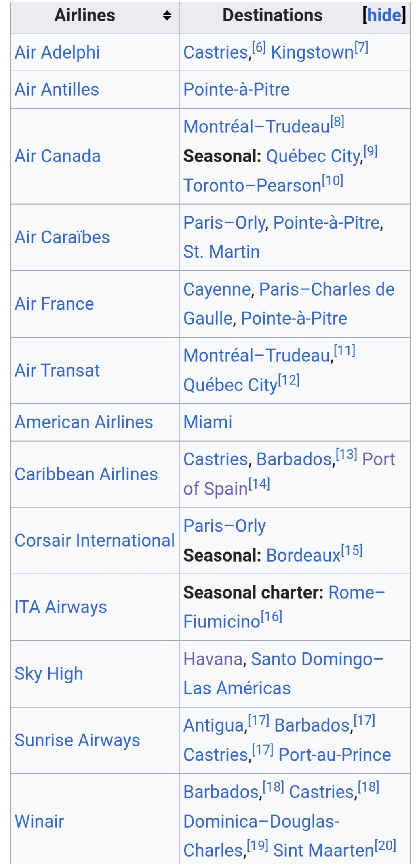The width and height of the screenshot is (417, 868).
Task: Open the Kingstown destination link
Action: click(312, 52)
